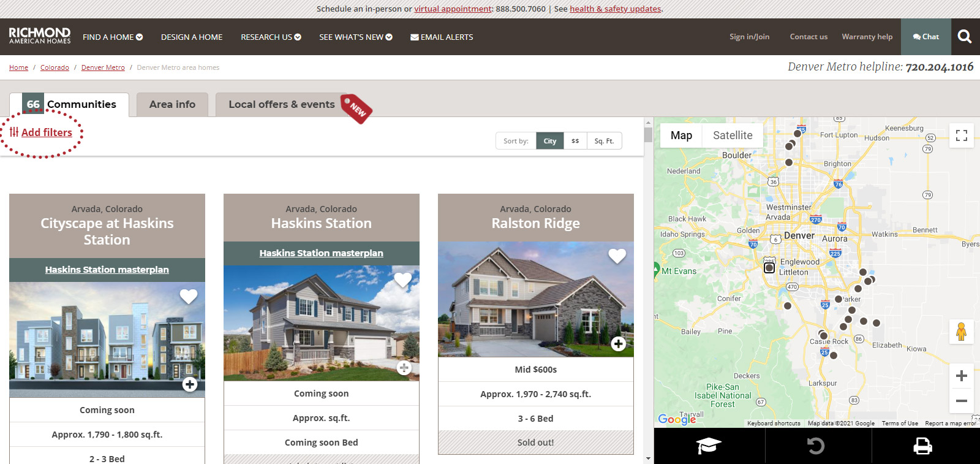The image size is (980, 464).
Task: Switch to Local offers & events tab
Action: tap(282, 105)
